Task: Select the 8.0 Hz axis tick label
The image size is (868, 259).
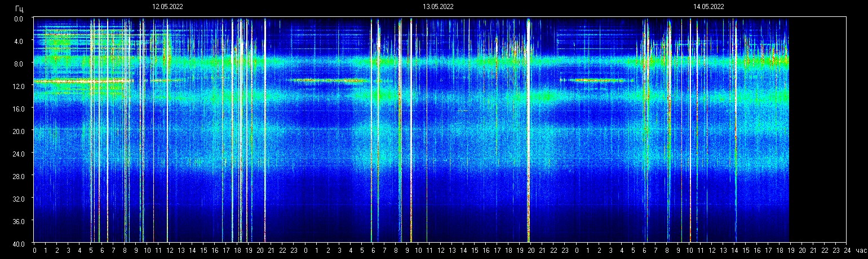Action: [19, 64]
